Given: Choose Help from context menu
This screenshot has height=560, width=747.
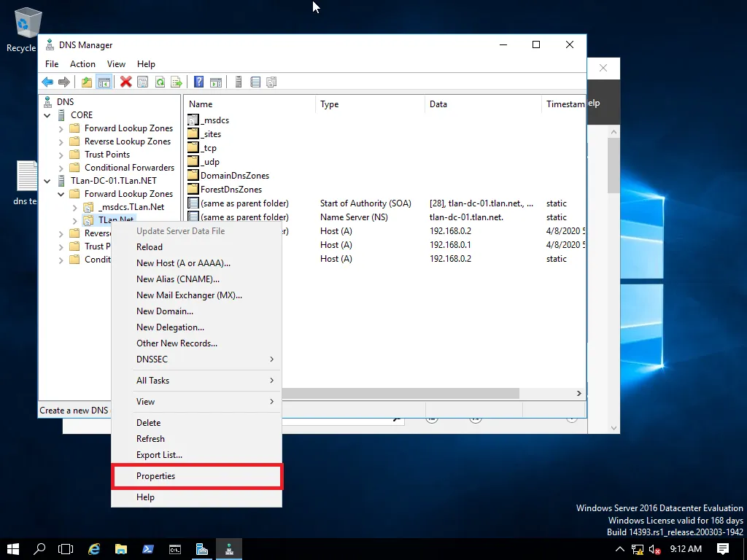Looking at the screenshot, I should 197,497.
